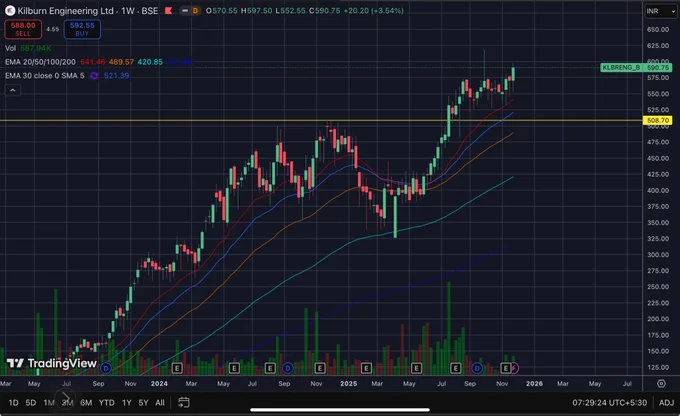The image size is (680, 416).
Task: Set range to 1D
Action: pyautogui.click(x=13, y=403)
